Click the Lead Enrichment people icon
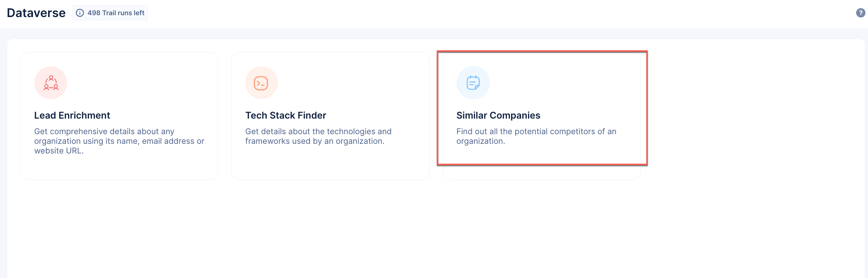This screenshot has width=868, height=278. point(51,83)
